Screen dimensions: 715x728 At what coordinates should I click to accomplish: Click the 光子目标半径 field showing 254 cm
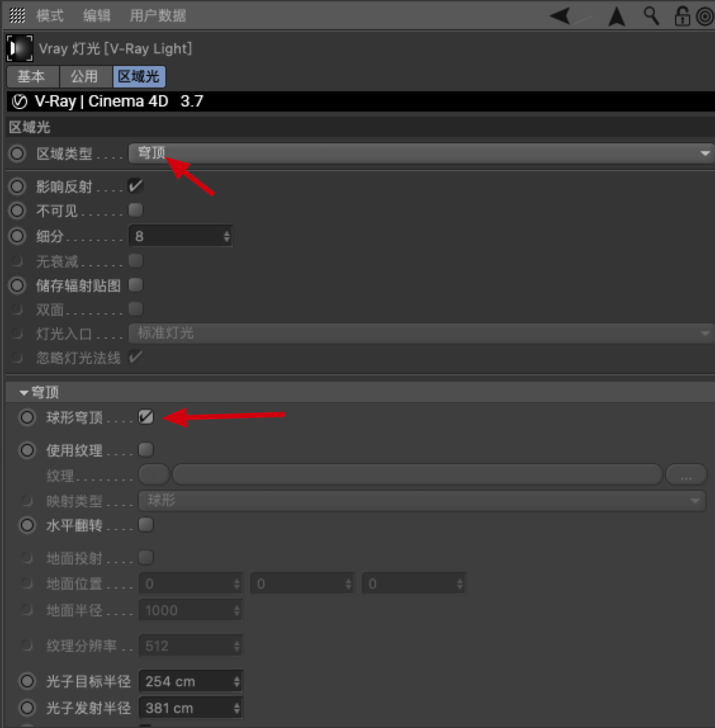(190, 682)
